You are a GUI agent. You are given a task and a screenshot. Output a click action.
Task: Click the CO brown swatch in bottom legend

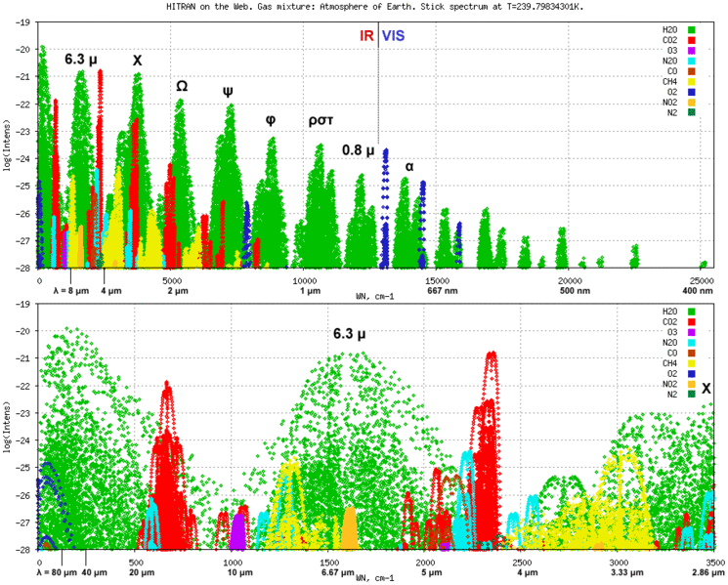(691, 353)
